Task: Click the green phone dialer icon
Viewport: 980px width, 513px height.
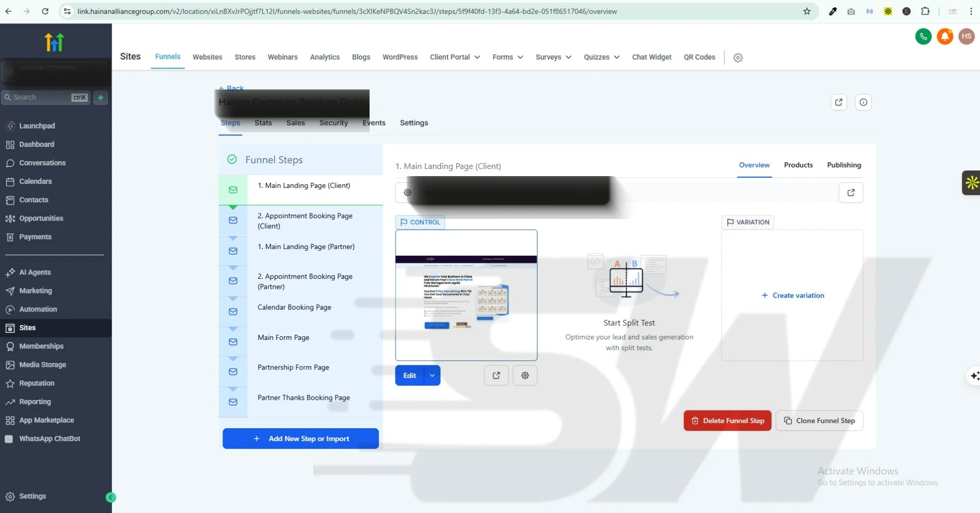Action: click(x=923, y=36)
